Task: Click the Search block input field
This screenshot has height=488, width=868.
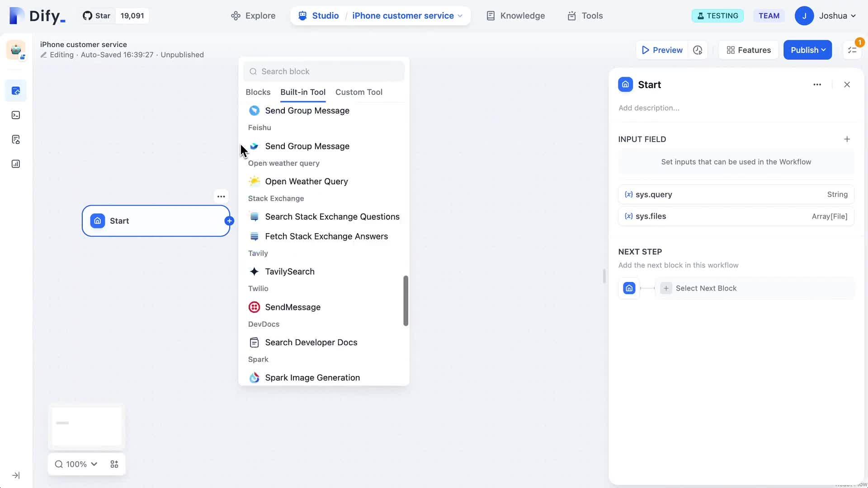Action: click(324, 71)
